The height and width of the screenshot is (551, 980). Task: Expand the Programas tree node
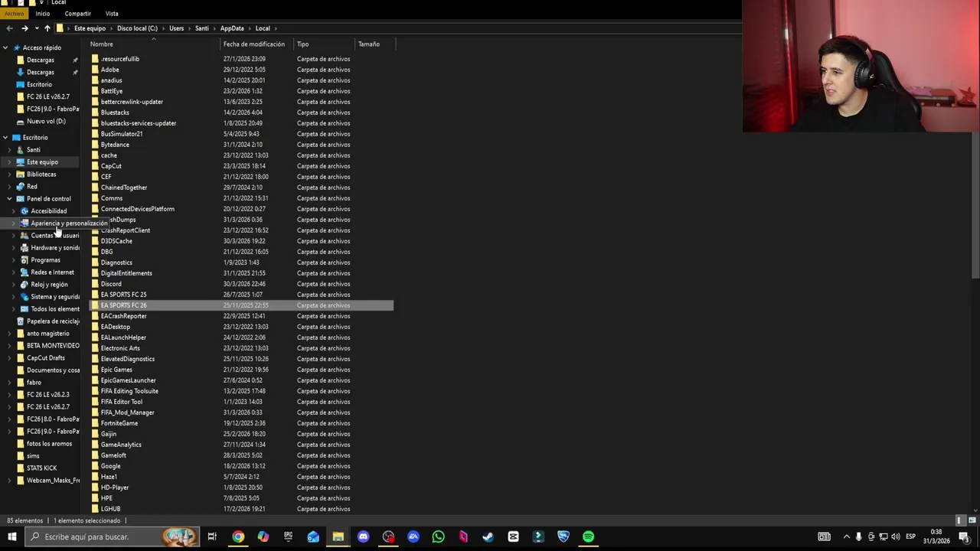click(14, 260)
